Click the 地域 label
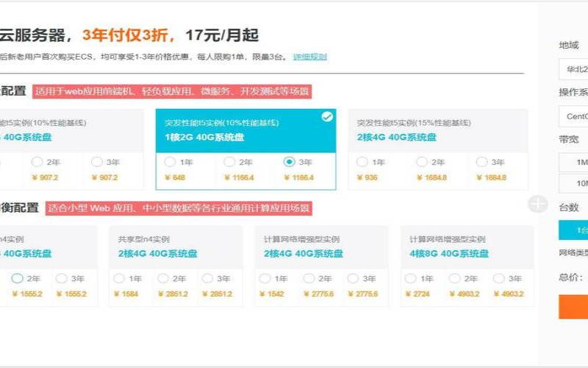The width and height of the screenshot is (588, 368). (569, 45)
